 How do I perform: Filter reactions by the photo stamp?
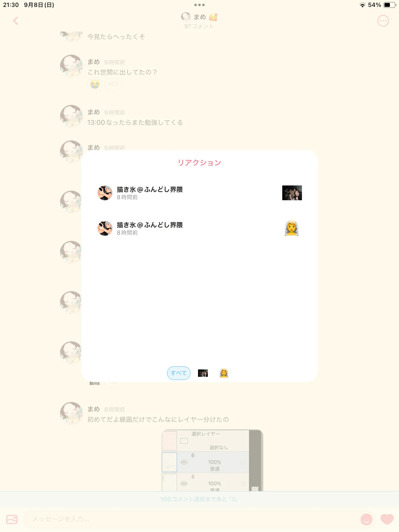pos(203,373)
